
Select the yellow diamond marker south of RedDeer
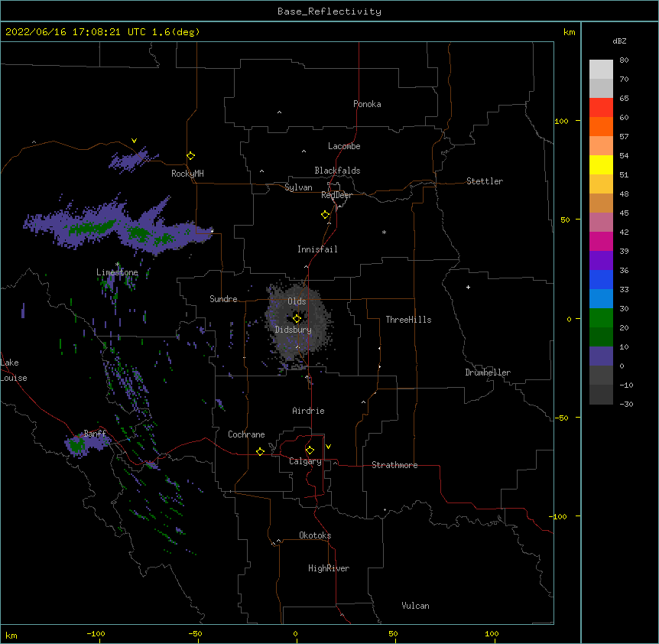(326, 215)
